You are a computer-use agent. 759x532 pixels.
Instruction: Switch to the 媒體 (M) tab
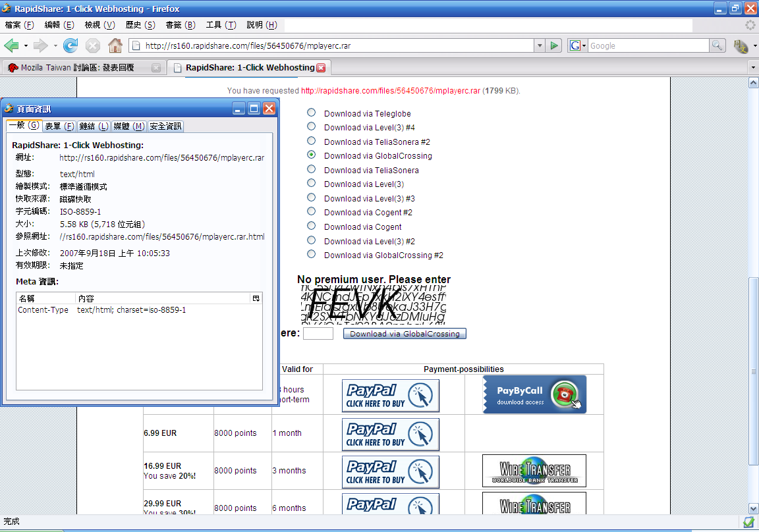click(x=128, y=126)
